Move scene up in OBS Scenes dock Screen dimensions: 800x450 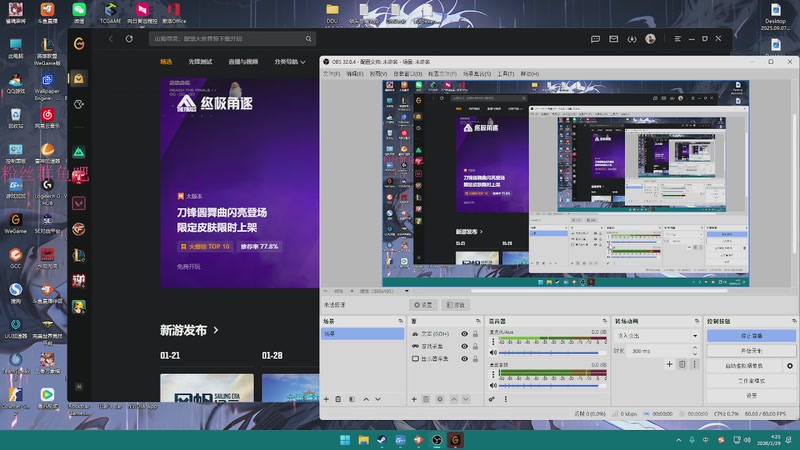click(366, 399)
